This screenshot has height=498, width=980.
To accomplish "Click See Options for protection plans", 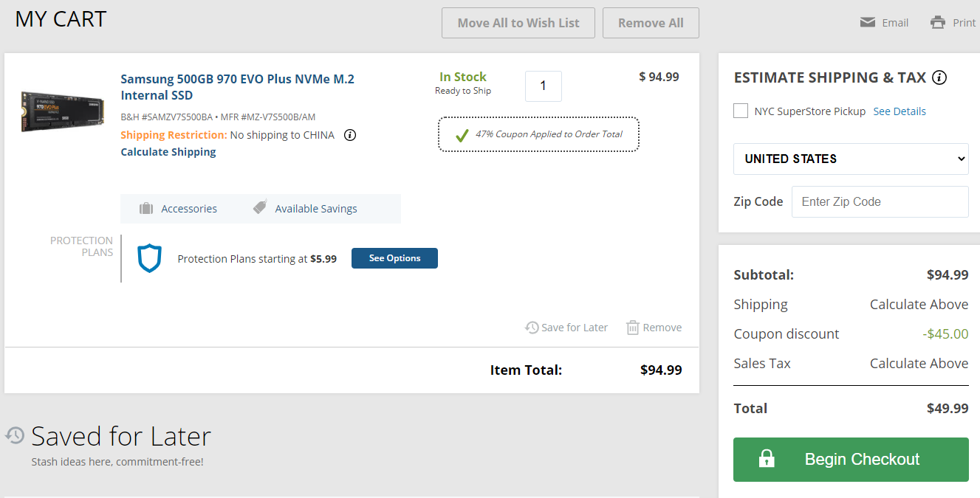I will click(x=394, y=258).
